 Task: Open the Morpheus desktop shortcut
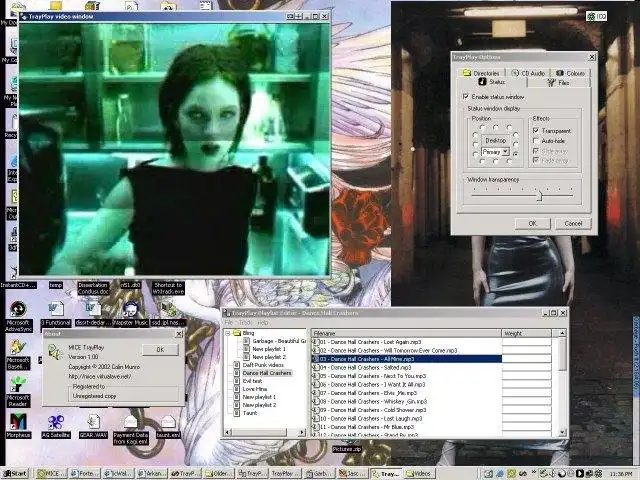tap(18, 422)
